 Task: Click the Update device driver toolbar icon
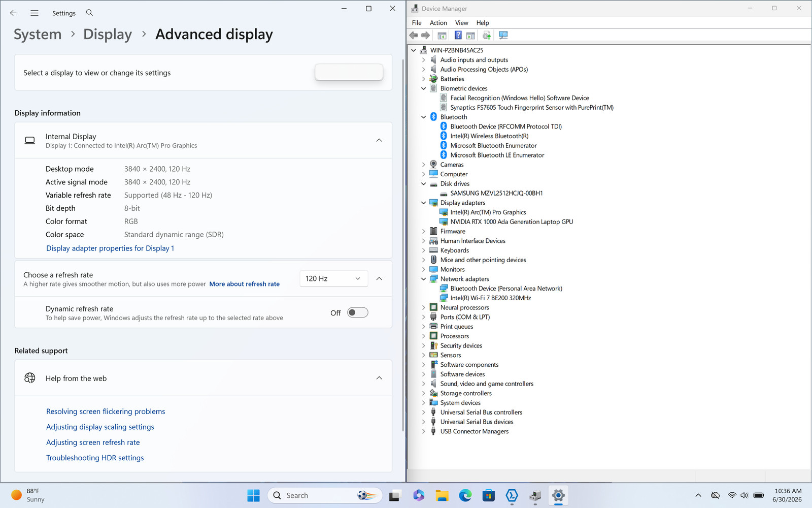tap(487, 35)
